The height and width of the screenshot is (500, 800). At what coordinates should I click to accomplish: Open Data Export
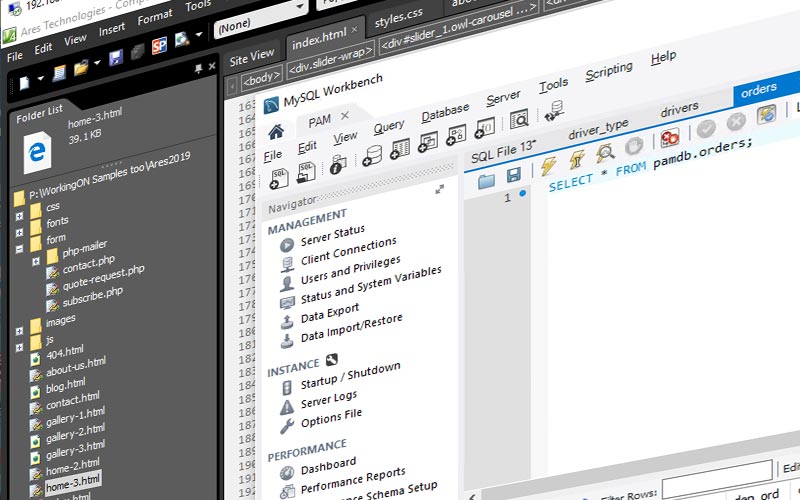point(330,313)
